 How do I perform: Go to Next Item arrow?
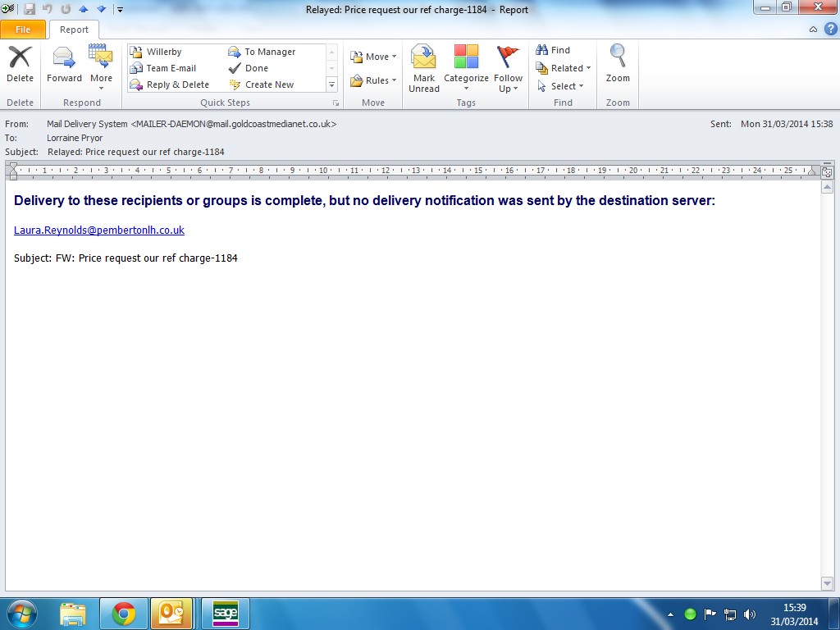click(101, 9)
